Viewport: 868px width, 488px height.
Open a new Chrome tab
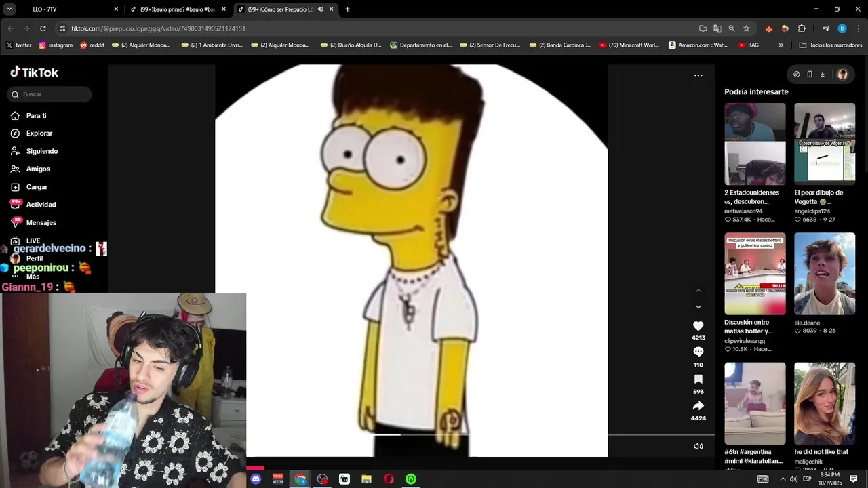[347, 9]
